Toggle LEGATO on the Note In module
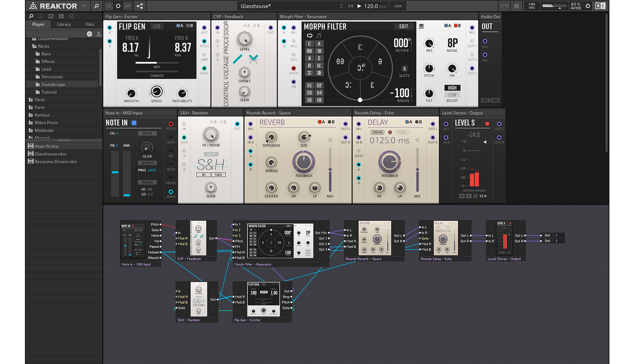 (x=147, y=163)
